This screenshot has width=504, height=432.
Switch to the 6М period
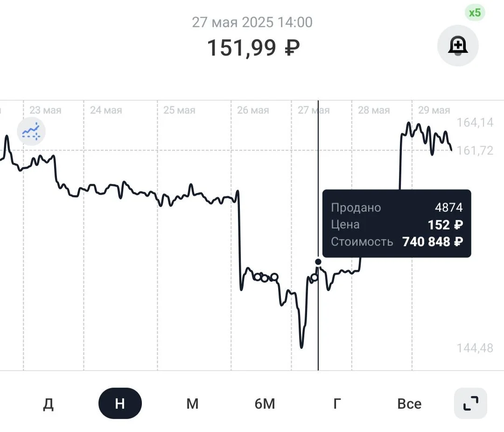(265, 404)
